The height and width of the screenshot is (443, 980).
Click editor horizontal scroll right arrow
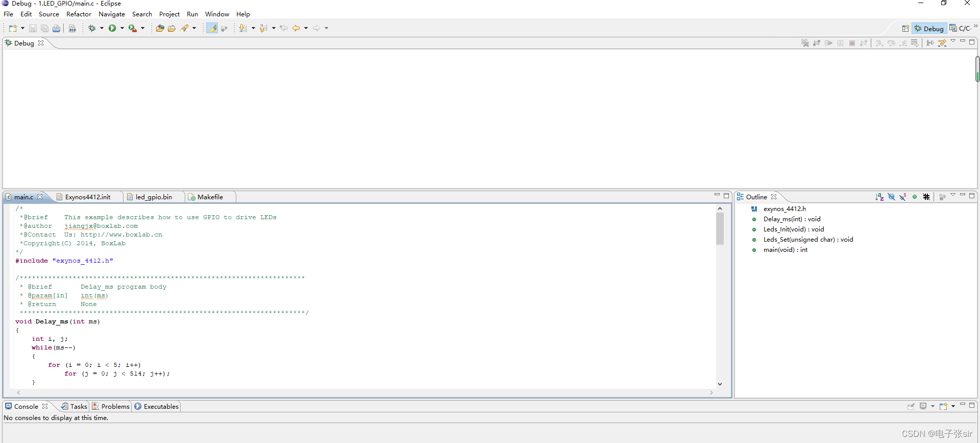[x=712, y=392]
